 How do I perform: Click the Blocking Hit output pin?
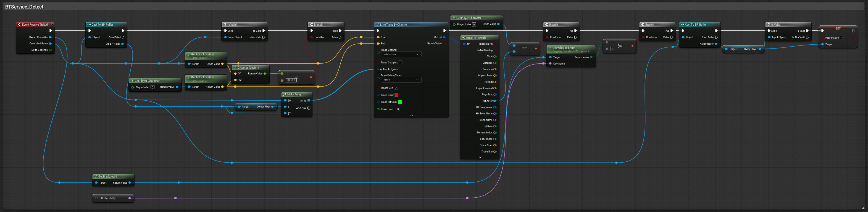pyautogui.click(x=495, y=44)
